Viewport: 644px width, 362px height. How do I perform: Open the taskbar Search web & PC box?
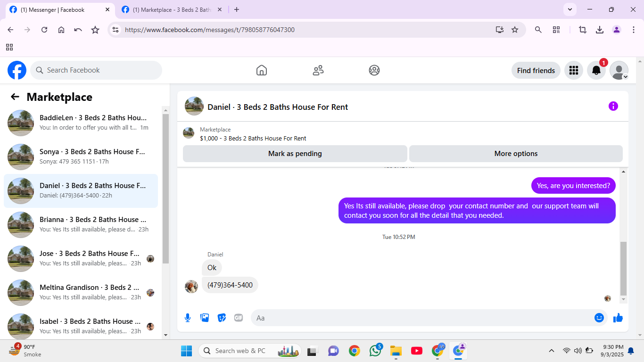click(x=250, y=351)
